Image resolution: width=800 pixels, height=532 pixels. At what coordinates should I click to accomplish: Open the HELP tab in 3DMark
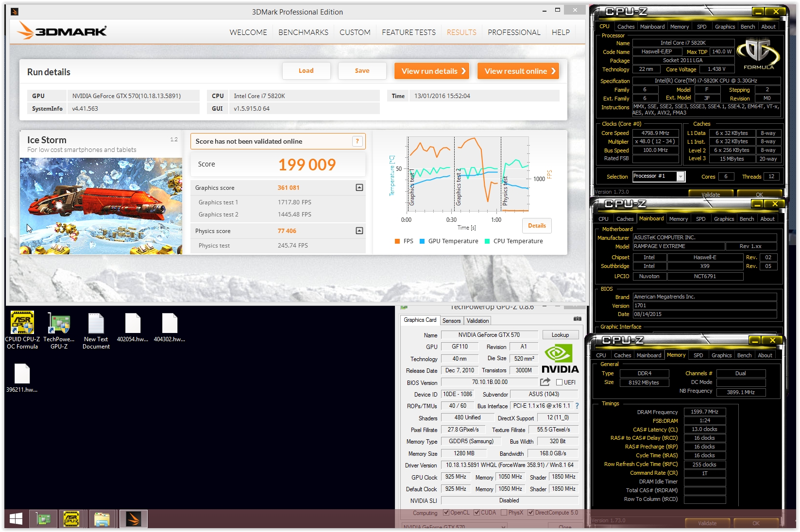tap(561, 33)
